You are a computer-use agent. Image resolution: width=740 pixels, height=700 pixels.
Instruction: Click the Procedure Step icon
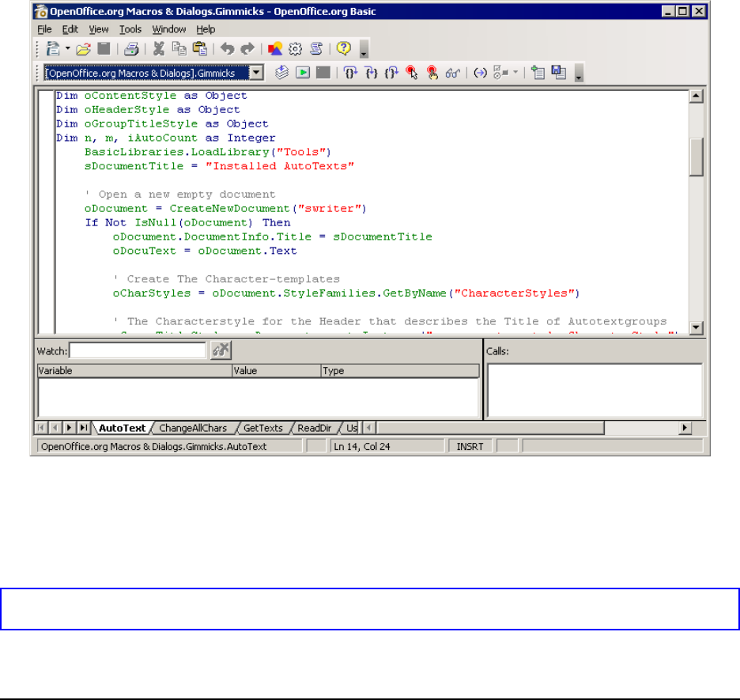pyautogui.click(x=350, y=73)
